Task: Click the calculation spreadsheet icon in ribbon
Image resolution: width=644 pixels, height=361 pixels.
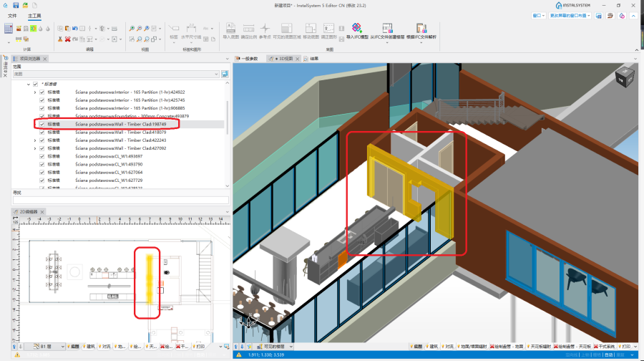Action: tap(8, 29)
